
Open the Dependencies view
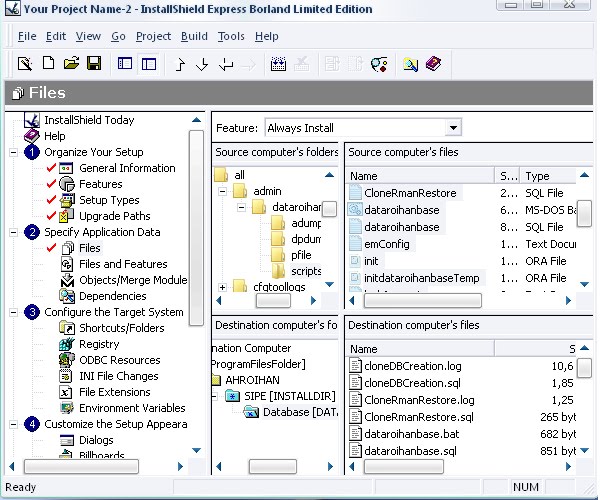(112, 296)
